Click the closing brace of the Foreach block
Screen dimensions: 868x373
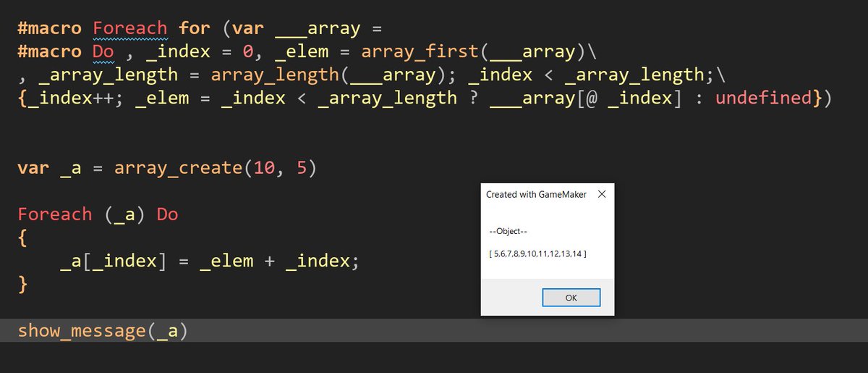[23, 285]
